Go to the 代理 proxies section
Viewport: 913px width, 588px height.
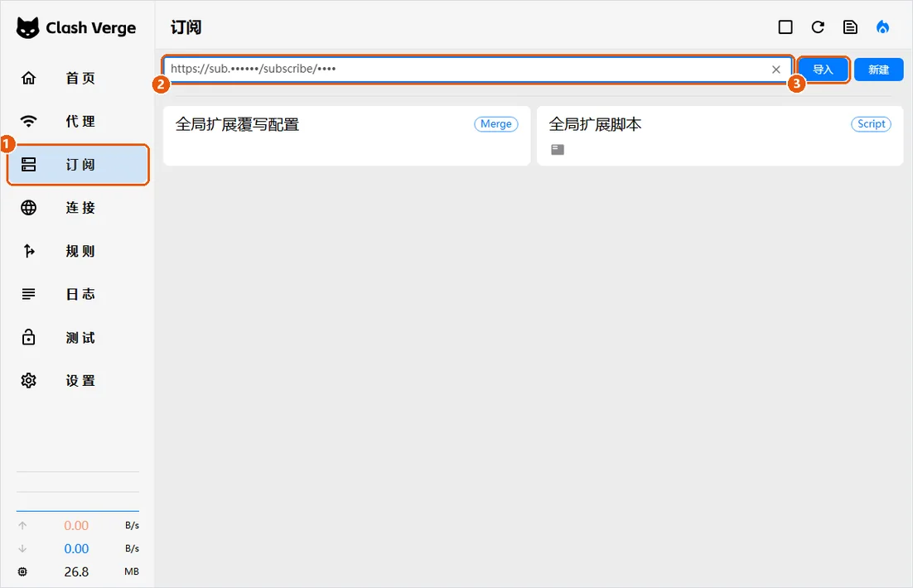pyautogui.click(x=79, y=121)
